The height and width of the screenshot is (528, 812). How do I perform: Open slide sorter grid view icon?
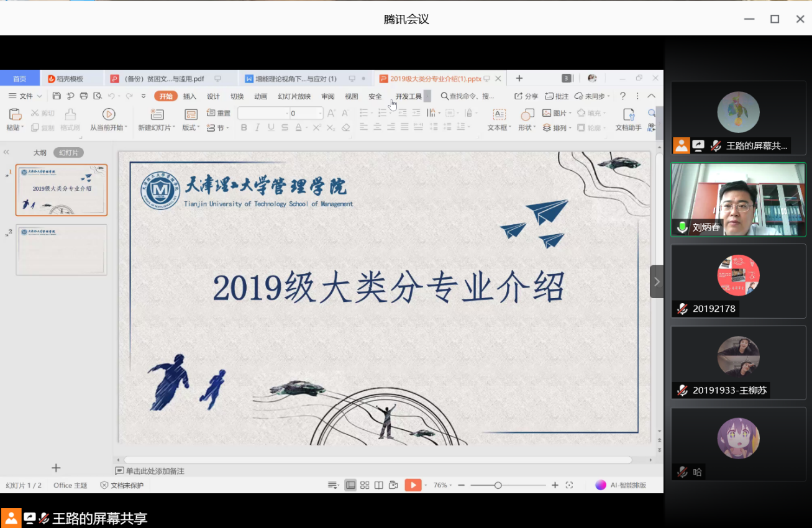(x=365, y=485)
